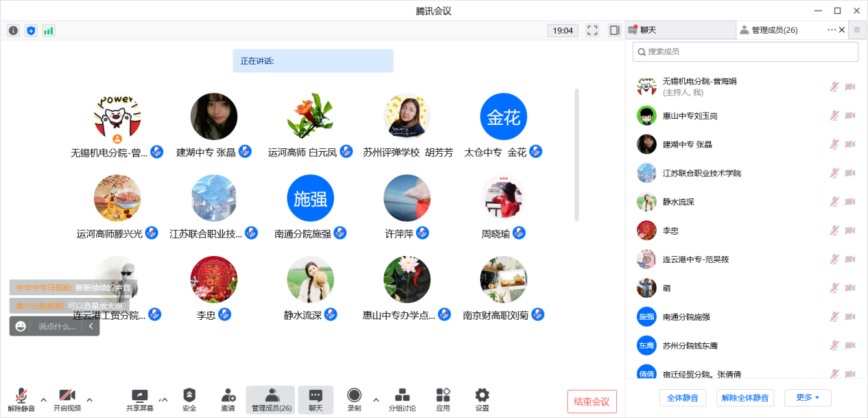868x418 pixels.
Task: Click mic icon beside 运河高师滕兴光 tile
Action: 152,233
